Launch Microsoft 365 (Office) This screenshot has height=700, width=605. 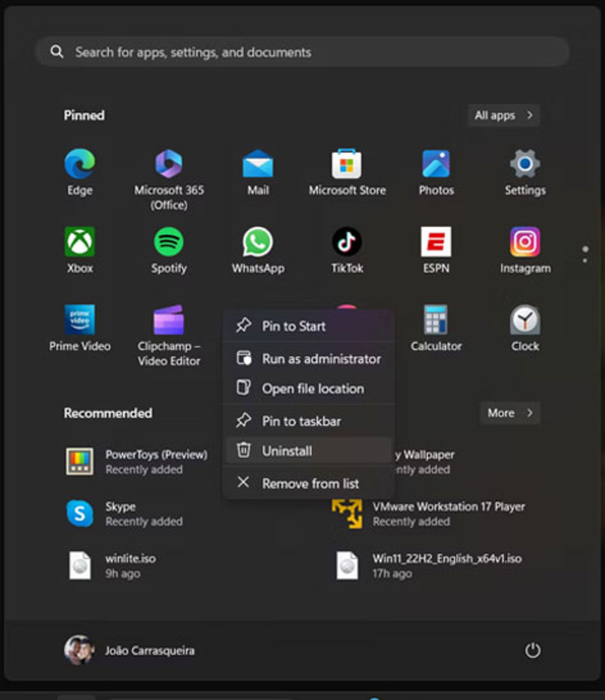click(x=169, y=180)
